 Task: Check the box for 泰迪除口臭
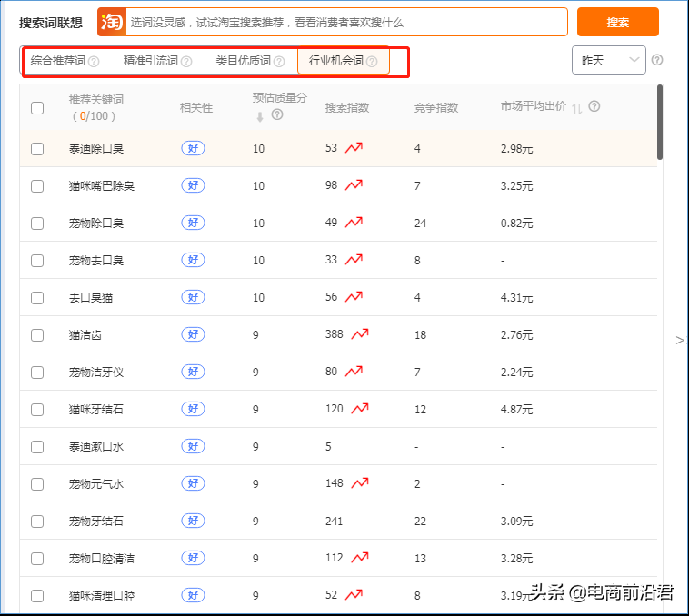[x=37, y=149]
